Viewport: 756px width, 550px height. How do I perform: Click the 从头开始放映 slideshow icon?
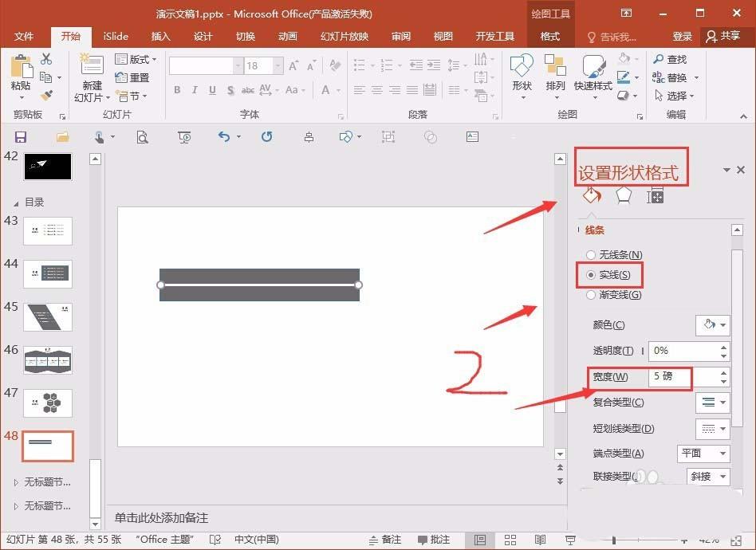click(184, 137)
